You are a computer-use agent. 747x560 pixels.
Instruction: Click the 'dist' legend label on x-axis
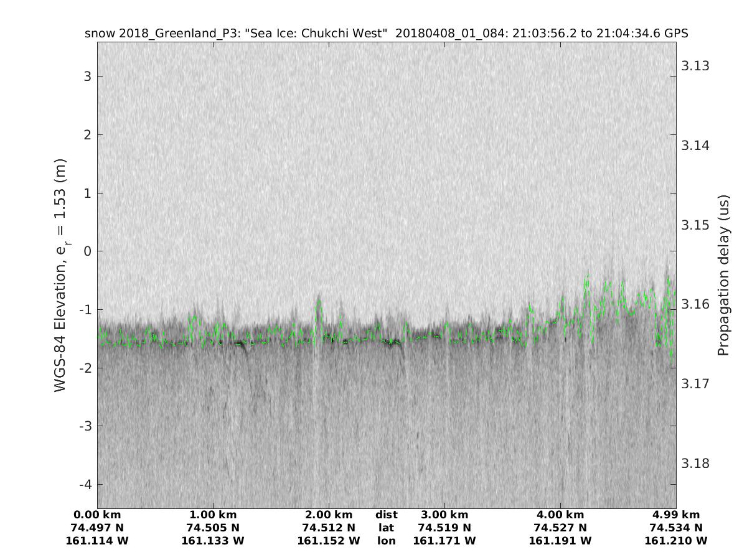[x=386, y=515]
